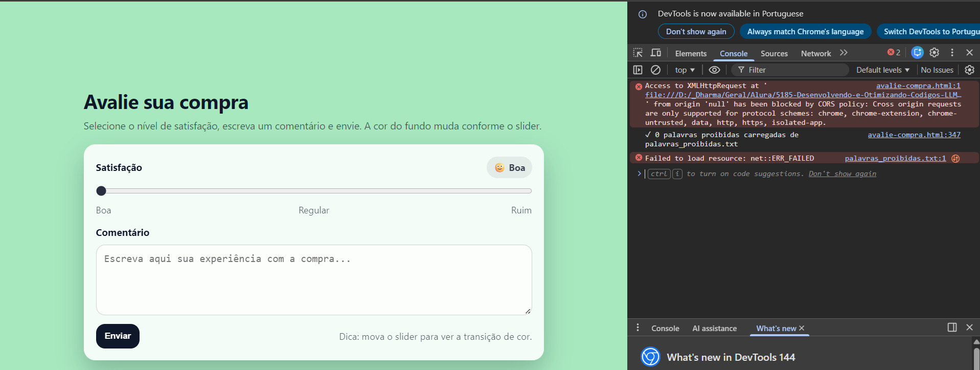Click the 'What's new in DevTools 144' heading
The image size is (980, 370).
click(x=731, y=357)
